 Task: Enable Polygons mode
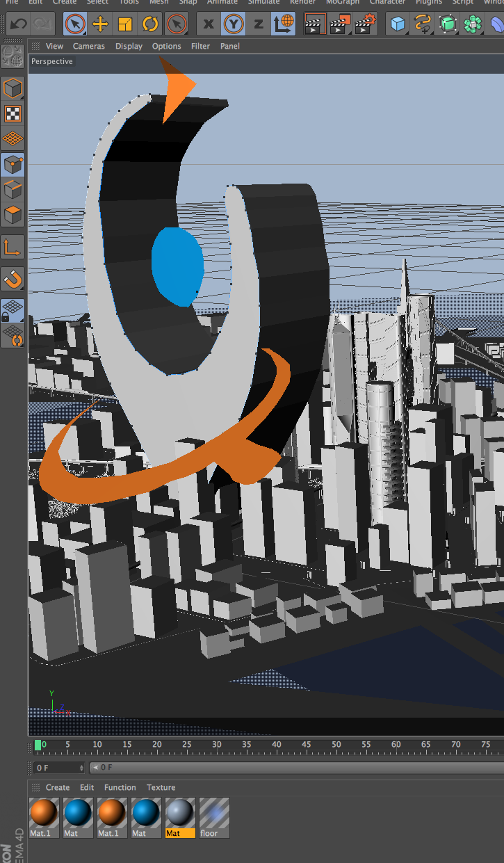(x=13, y=215)
